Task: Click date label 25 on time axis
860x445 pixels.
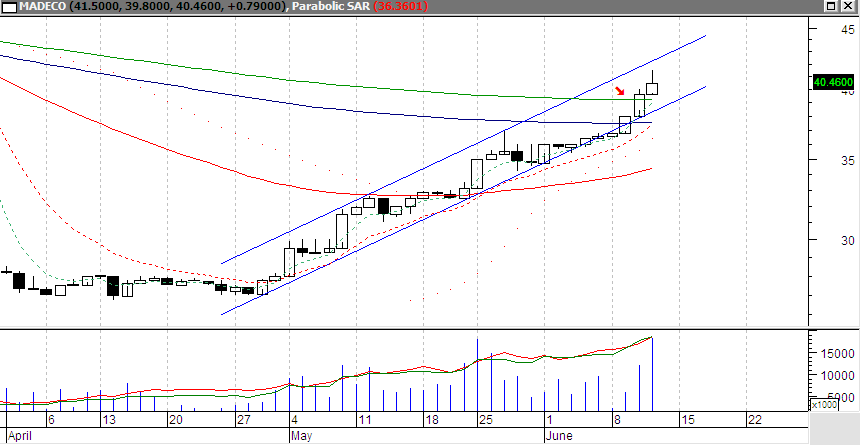Action: [x=486, y=420]
